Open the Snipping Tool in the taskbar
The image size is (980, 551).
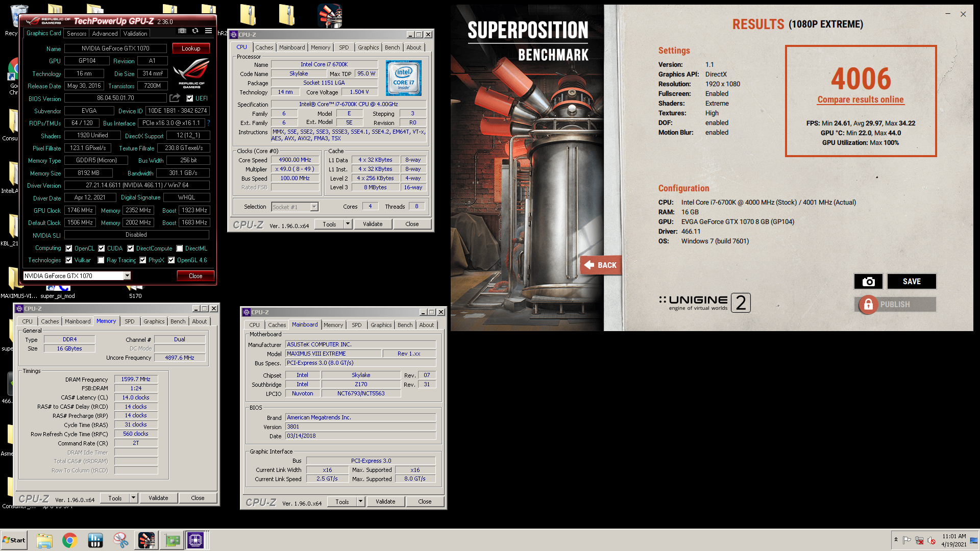(121, 540)
